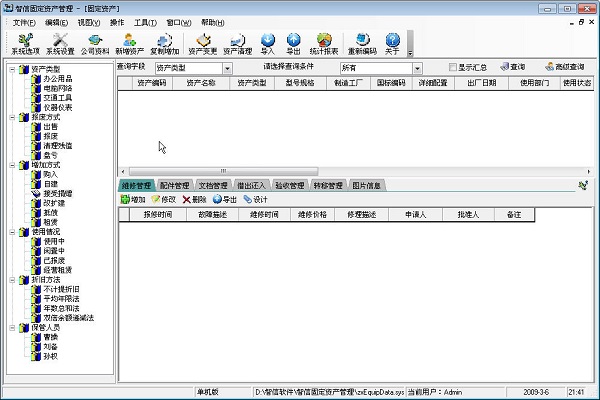Click the 复制增加 toolbar icon

point(165,44)
